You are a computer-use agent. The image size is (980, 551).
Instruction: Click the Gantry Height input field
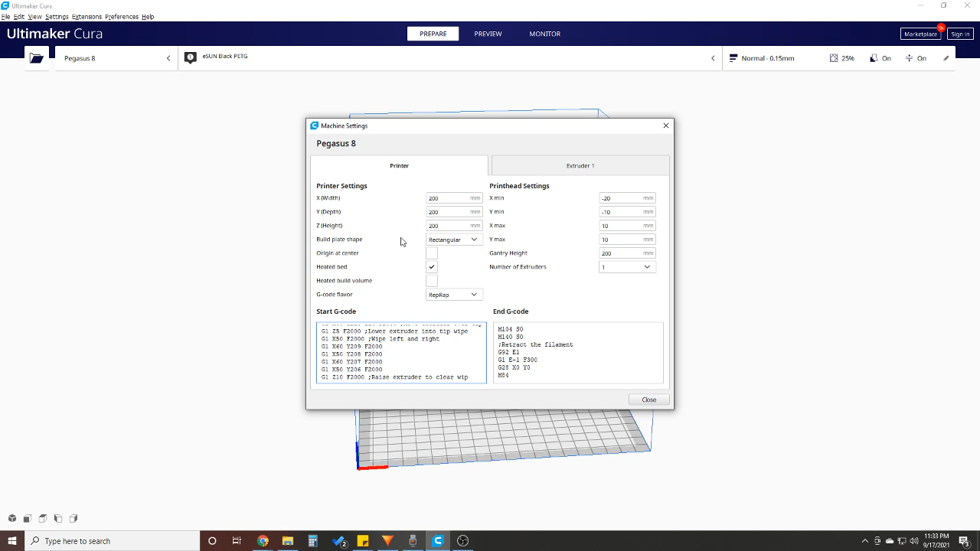tap(627, 253)
